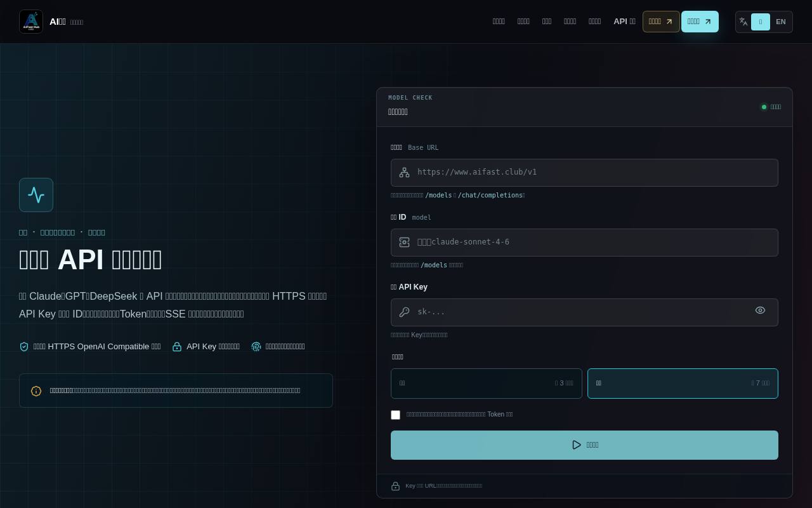This screenshot has height=508, width=812.
Task: Open the API nav item in the header
Action: pyautogui.click(x=624, y=22)
